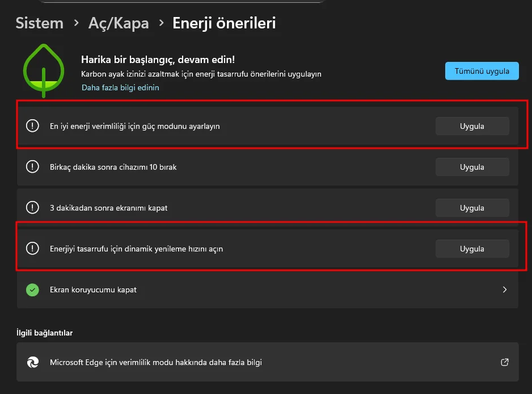The image size is (532, 394).
Task: Navigate to Aç/Kapa breadcrumb item
Action: 119,23
